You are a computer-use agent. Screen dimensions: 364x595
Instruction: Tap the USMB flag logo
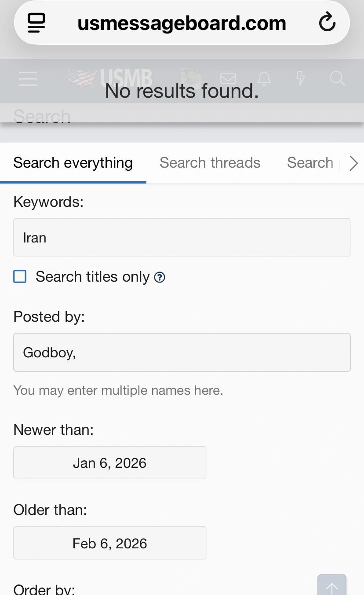111,78
